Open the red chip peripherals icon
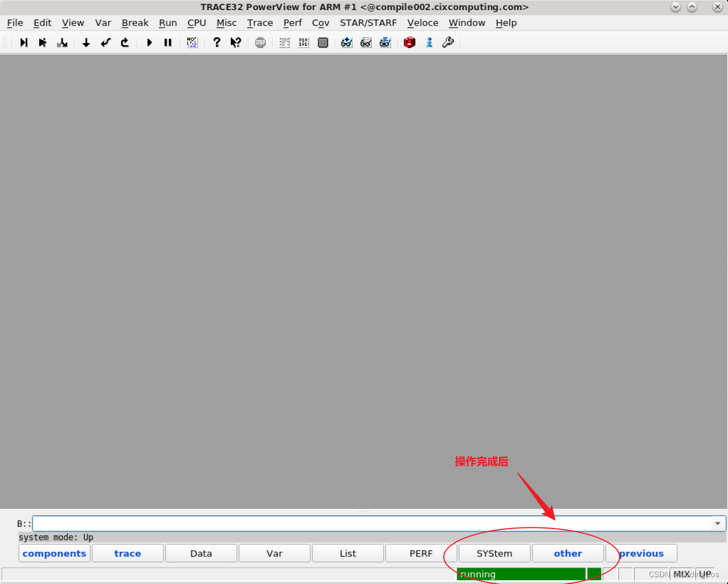 (410, 42)
